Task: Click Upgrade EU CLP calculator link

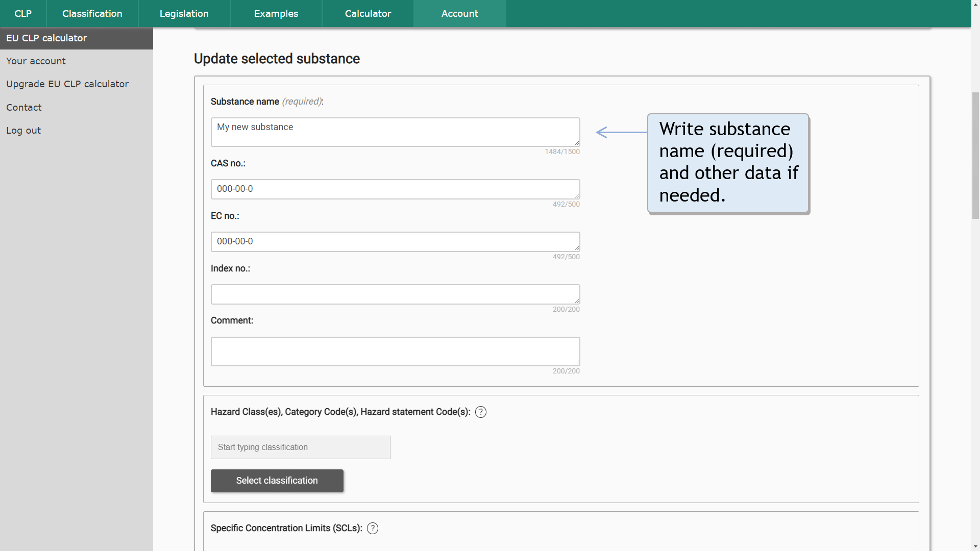Action: click(67, 84)
